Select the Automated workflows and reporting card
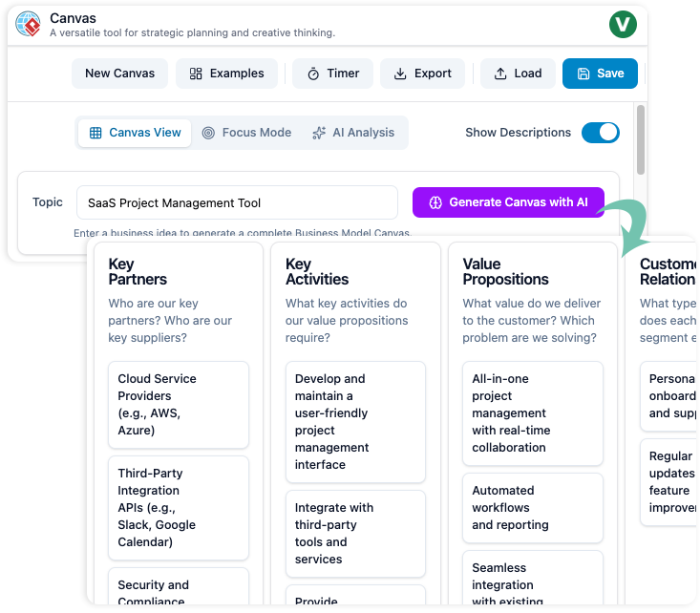The height and width of the screenshot is (613, 700). pos(532,507)
